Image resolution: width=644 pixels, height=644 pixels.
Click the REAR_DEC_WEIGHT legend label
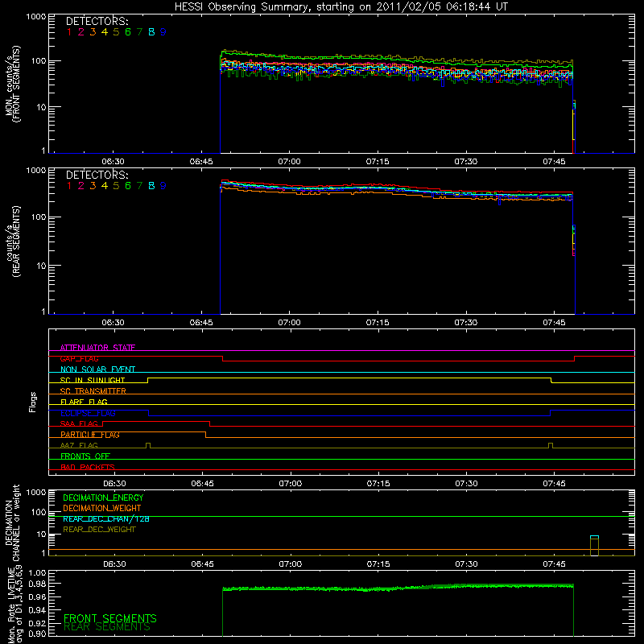pyautogui.click(x=99, y=530)
